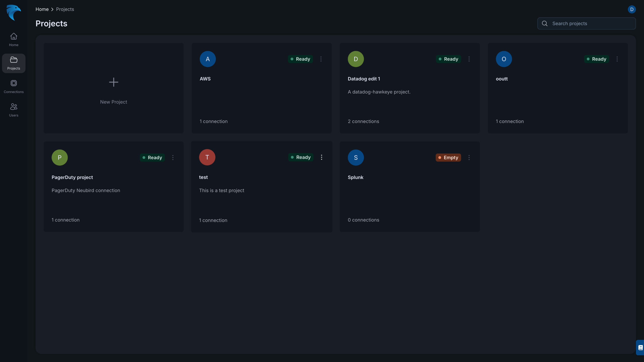The height and width of the screenshot is (362, 644).
Task: Open the Datadog edit 1 kebab menu
Action: point(469,59)
